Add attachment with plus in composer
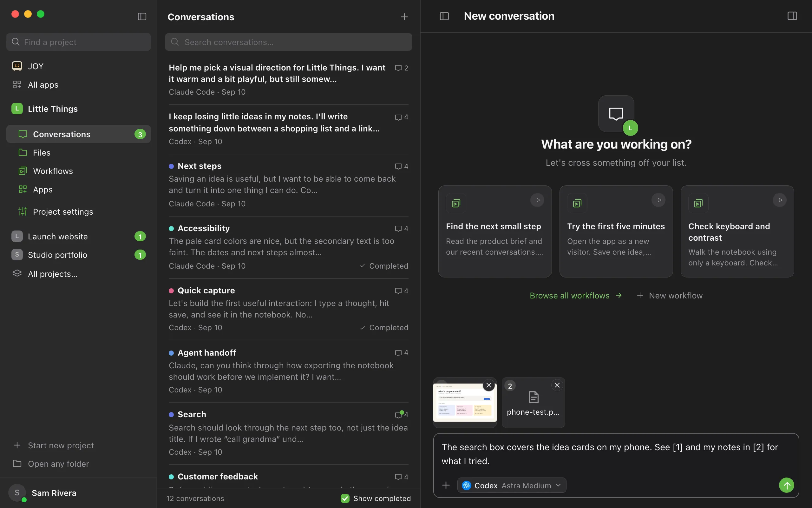Screen dimensions: 812x508 [x=446, y=485]
